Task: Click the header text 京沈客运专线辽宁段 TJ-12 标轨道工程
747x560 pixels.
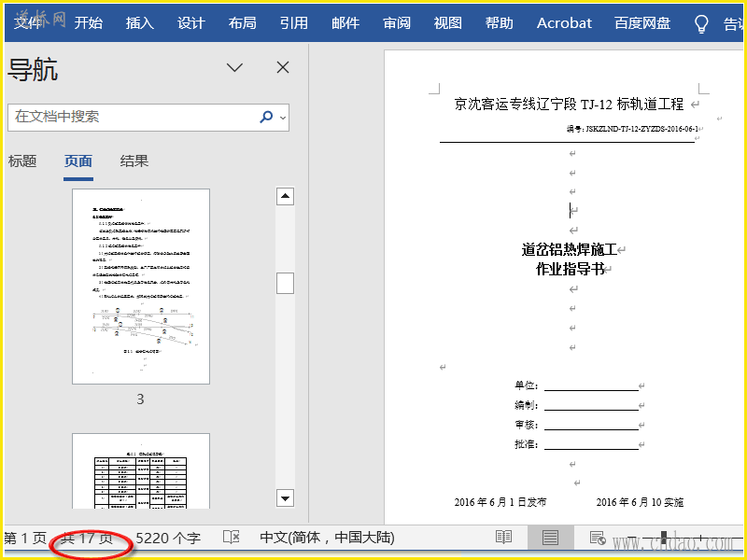Action: tap(569, 104)
